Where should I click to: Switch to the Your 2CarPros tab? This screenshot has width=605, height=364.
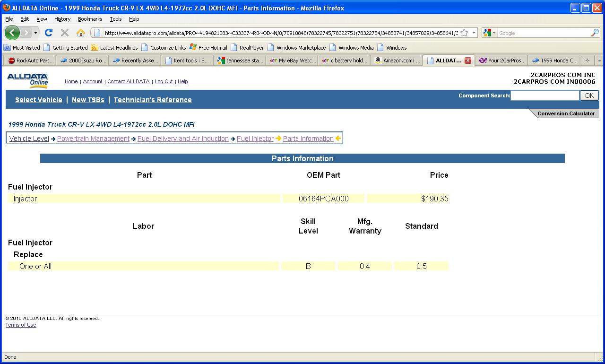pos(502,61)
